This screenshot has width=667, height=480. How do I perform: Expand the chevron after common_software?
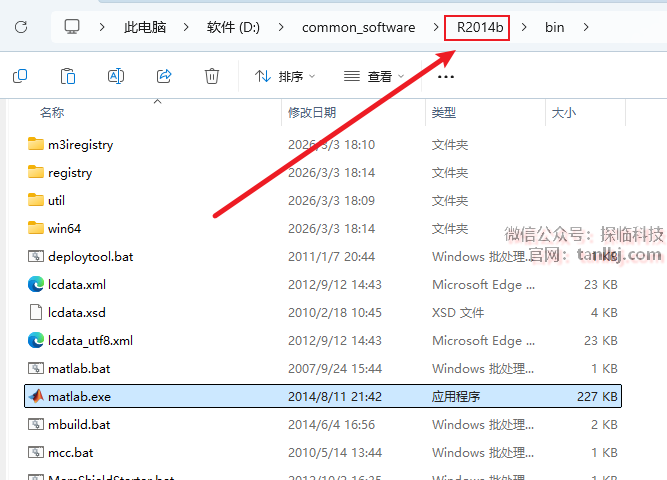436,27
